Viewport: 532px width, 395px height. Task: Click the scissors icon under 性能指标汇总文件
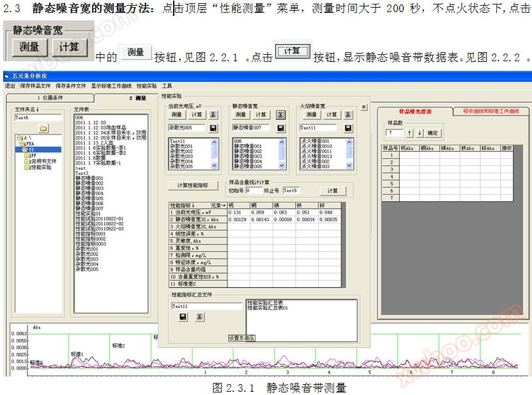pyautogui.click(x=199, y=317)
